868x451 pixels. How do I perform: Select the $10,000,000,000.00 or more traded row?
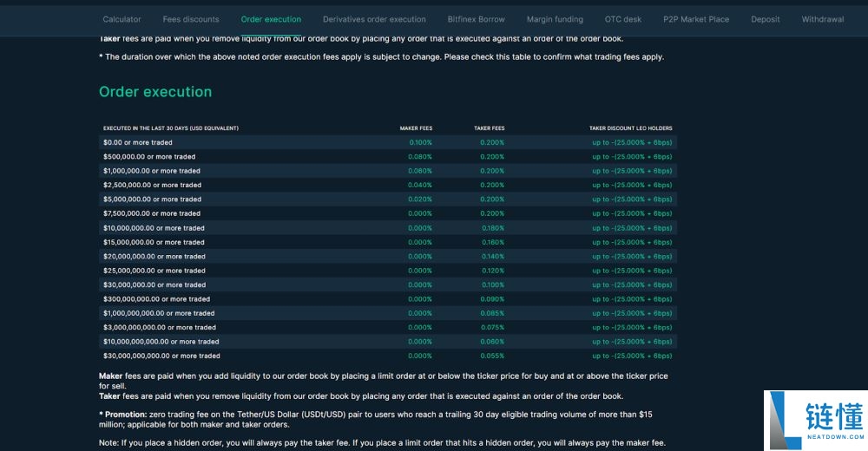387,342
